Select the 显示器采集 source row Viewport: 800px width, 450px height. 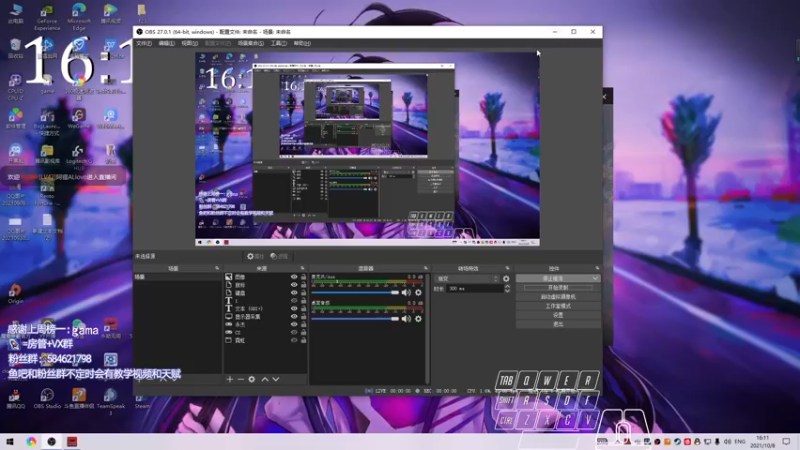[x=265, y=316]
